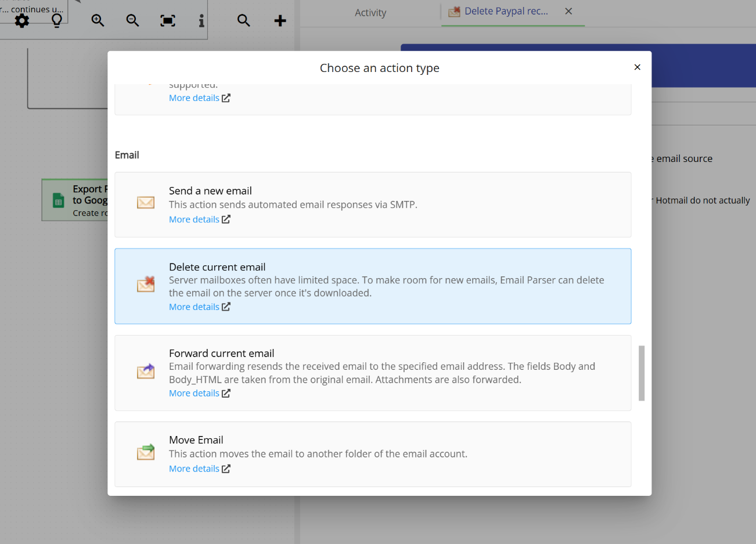756x544 pixels.
Task: Click the Forward current email envelope icon
Action: [145, 371]
